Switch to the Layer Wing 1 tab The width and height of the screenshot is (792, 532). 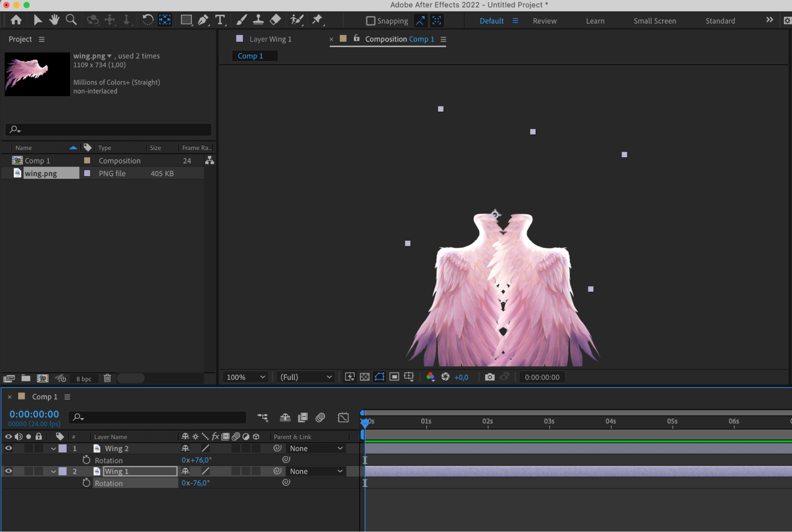coord(270,39)
